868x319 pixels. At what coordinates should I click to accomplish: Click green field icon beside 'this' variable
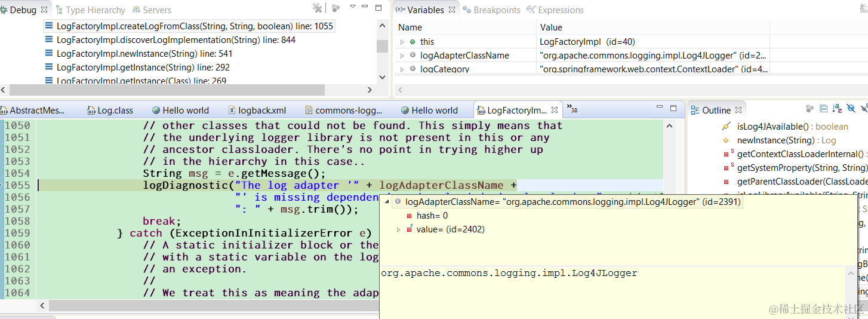413,42
